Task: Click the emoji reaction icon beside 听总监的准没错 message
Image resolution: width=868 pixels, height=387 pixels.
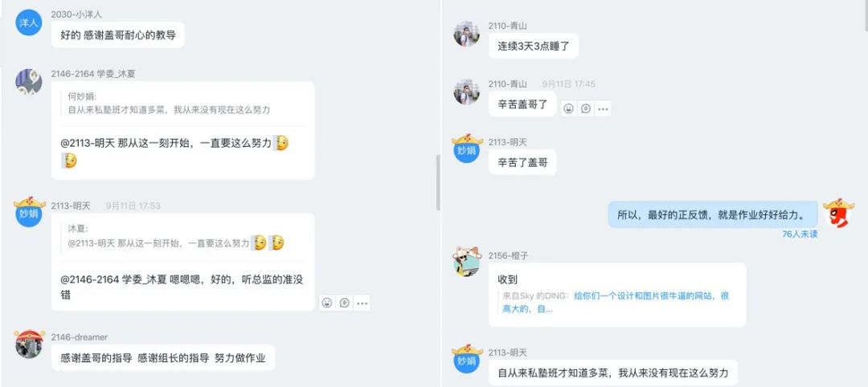Action: (327, 303)
